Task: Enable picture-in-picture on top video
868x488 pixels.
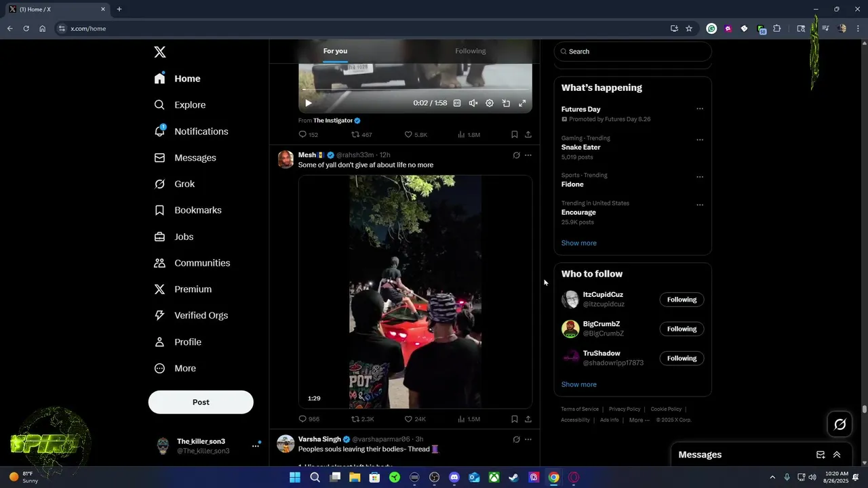Action: 506,103
